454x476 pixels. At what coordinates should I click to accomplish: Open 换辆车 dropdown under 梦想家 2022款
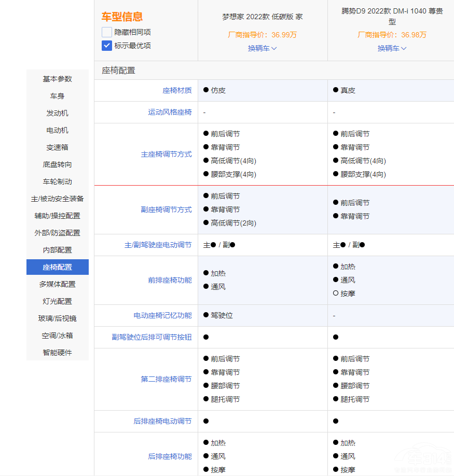click(x=262, y=48)
